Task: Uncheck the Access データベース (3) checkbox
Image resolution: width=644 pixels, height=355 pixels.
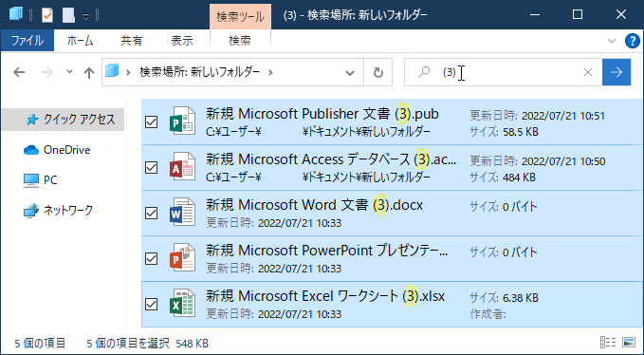Action: click(x=151, y=168)
